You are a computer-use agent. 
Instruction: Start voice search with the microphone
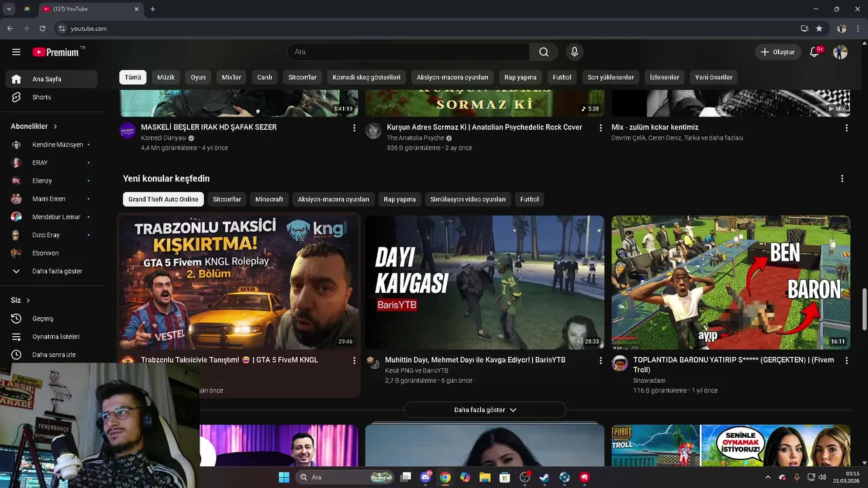(x=574, y=52)
